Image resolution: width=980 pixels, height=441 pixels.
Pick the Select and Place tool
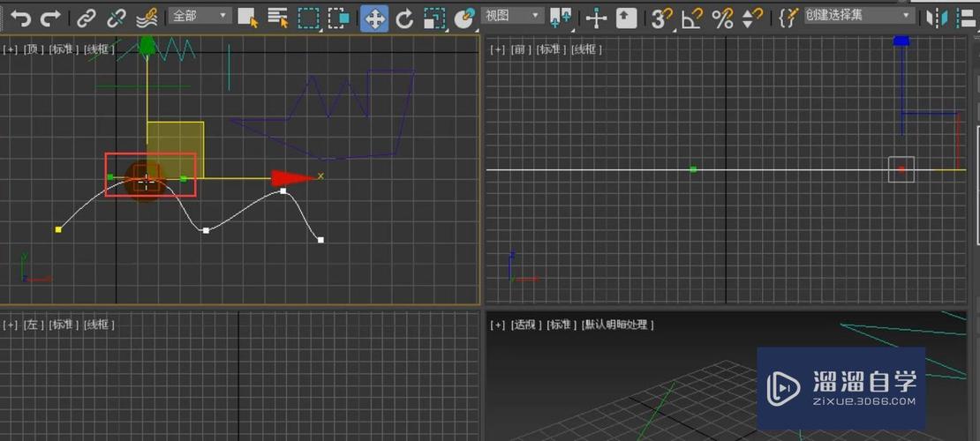point(464,19)
